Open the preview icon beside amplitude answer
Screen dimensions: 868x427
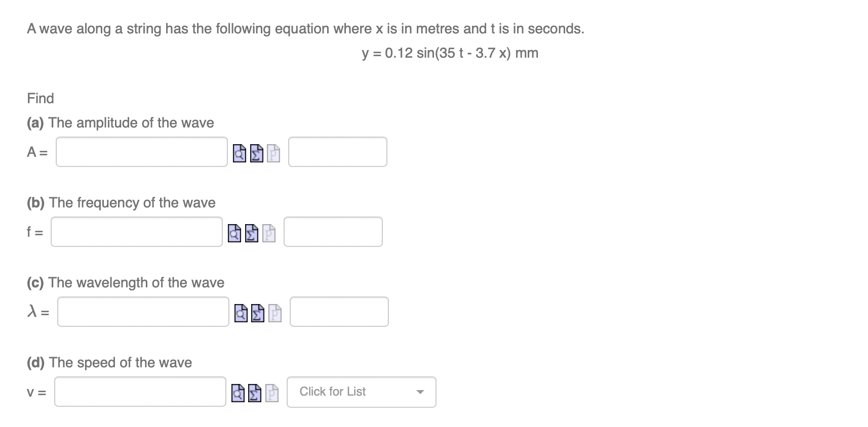coord(239,152)
